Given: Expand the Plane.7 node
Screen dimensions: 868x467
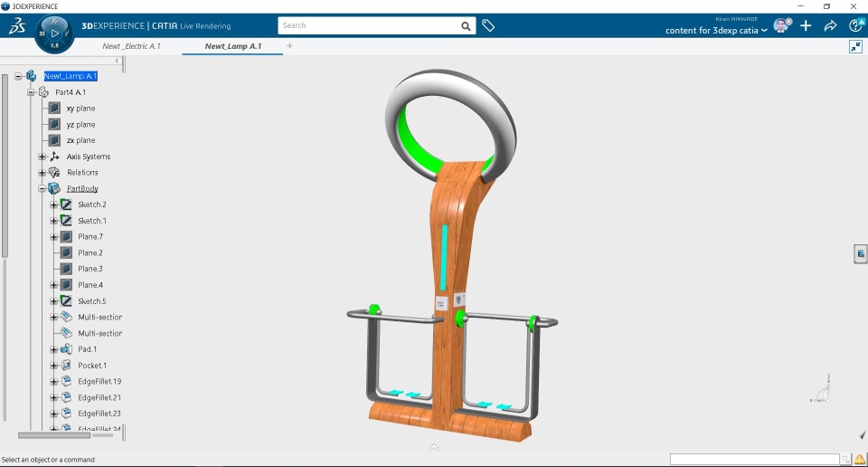Looking at the screenshot, I should tap(53, 236).
